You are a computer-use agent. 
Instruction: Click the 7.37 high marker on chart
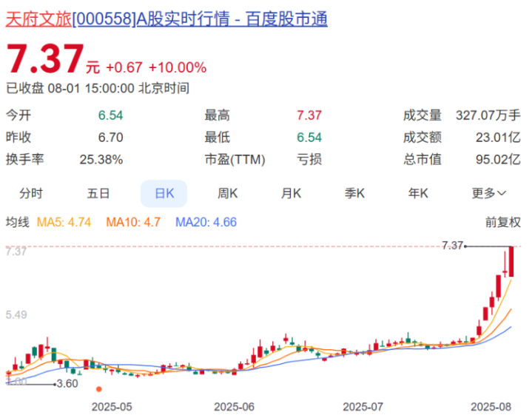[453, 246]
